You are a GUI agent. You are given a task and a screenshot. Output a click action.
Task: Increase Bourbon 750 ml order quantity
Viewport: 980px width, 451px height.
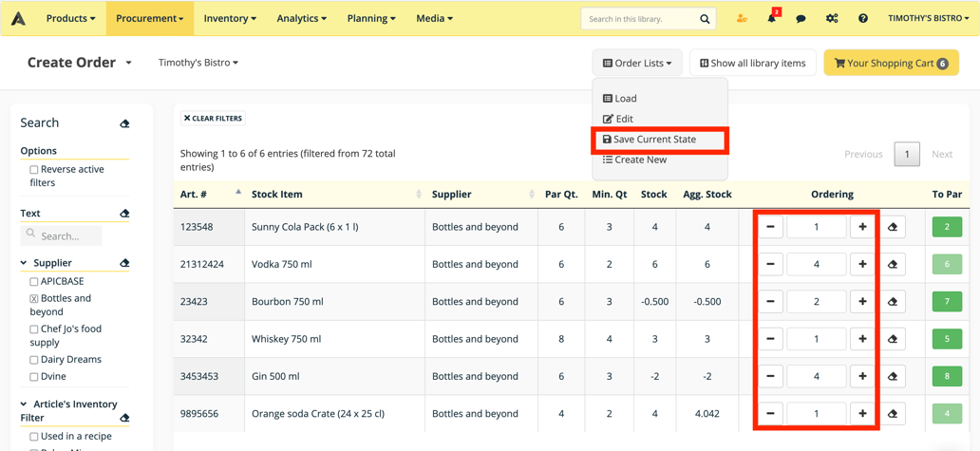pos(862,302)
